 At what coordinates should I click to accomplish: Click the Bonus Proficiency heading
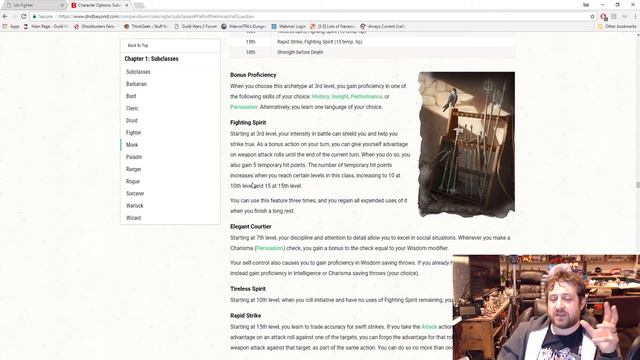(253, 75)
